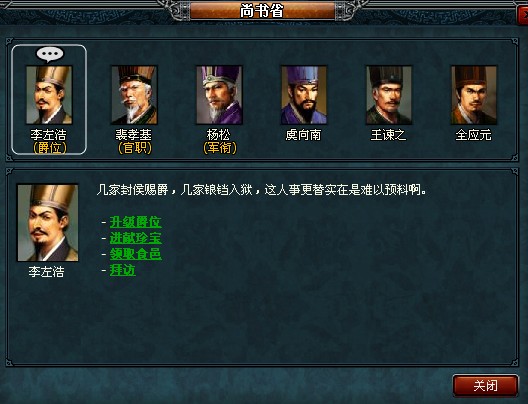The height and width of the screenshot is (404, 528).
Task: Click the (军衔) label under 杨松
Action: (x=220, y=148)
